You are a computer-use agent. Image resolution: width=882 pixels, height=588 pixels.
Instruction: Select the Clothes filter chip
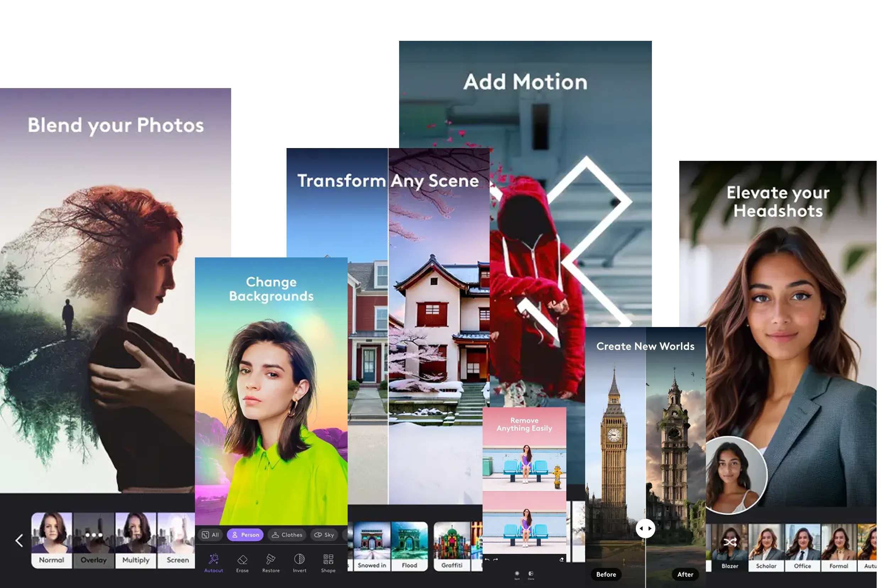(287, 535)
